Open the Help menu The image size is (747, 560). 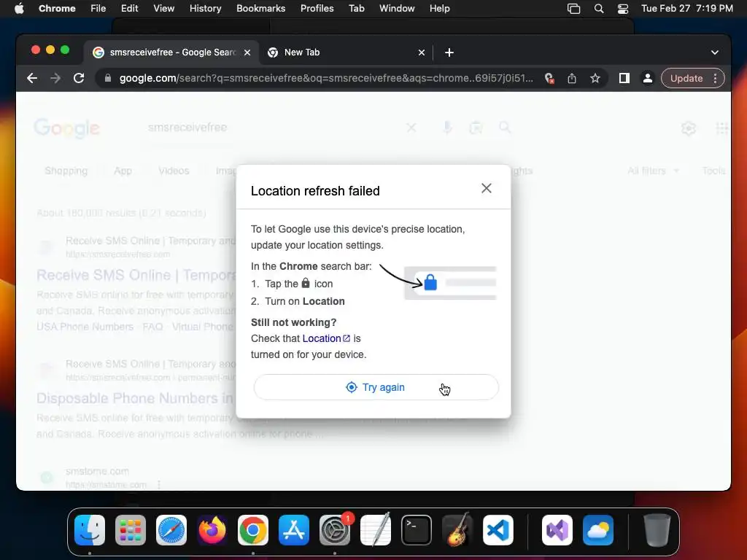pos(439,9)
